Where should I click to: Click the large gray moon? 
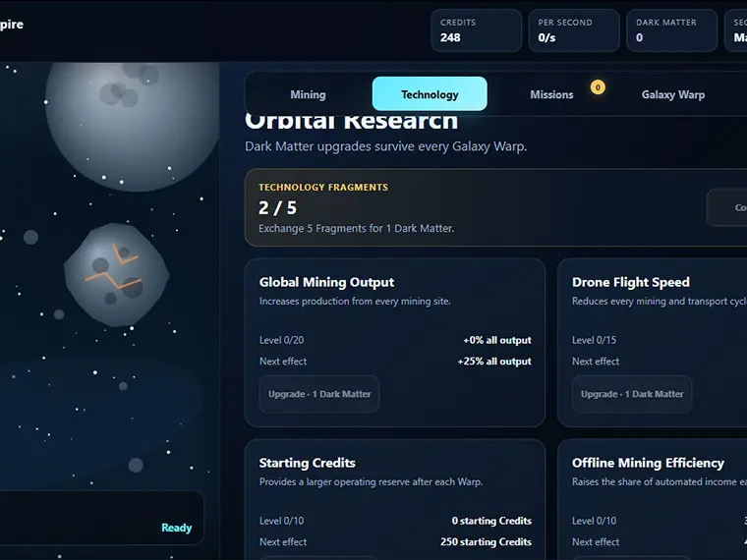coord(133,126)
